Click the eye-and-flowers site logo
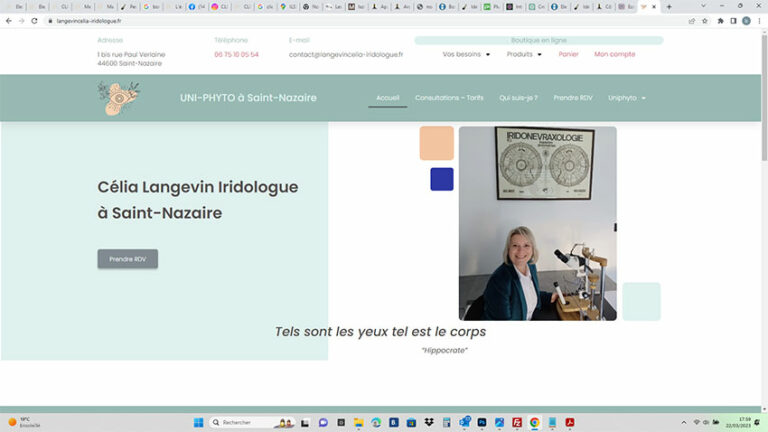768x432 pixels. tap(118, 98)
